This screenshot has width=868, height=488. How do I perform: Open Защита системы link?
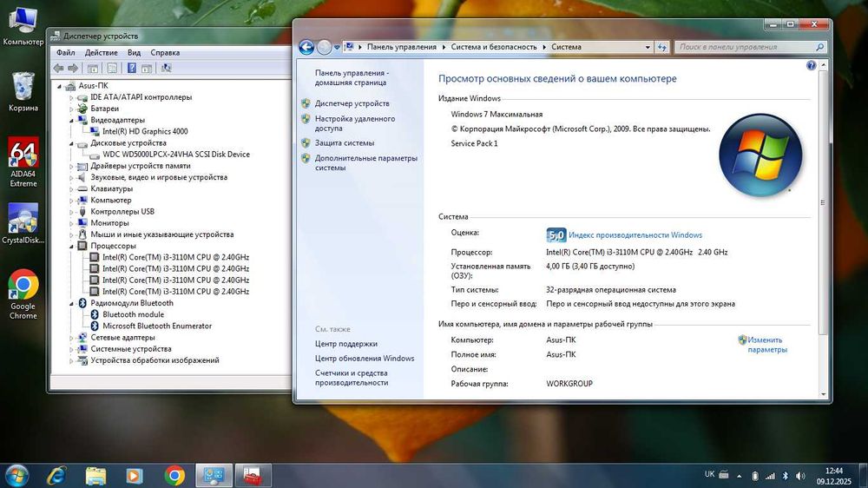345,142
